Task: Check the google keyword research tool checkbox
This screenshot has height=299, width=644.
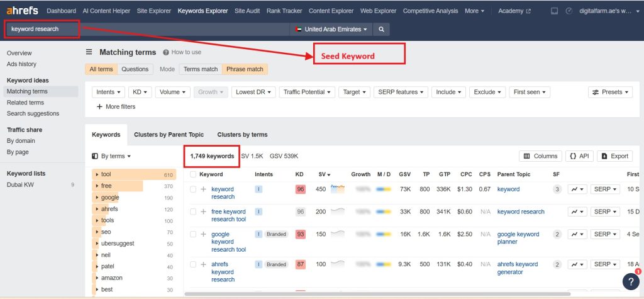Action: tap(193, 234)
